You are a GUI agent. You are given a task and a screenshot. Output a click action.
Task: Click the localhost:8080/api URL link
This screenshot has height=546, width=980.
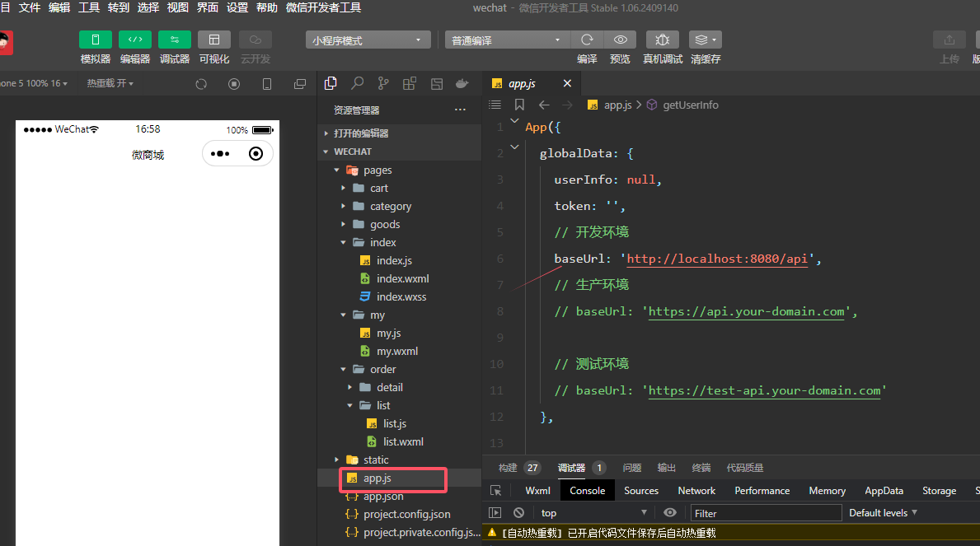click(x=717, y=259)
